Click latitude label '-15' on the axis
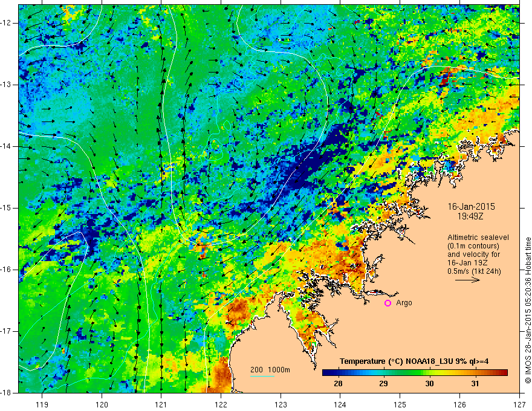This screenshot has height=411, width=532. 6,208
